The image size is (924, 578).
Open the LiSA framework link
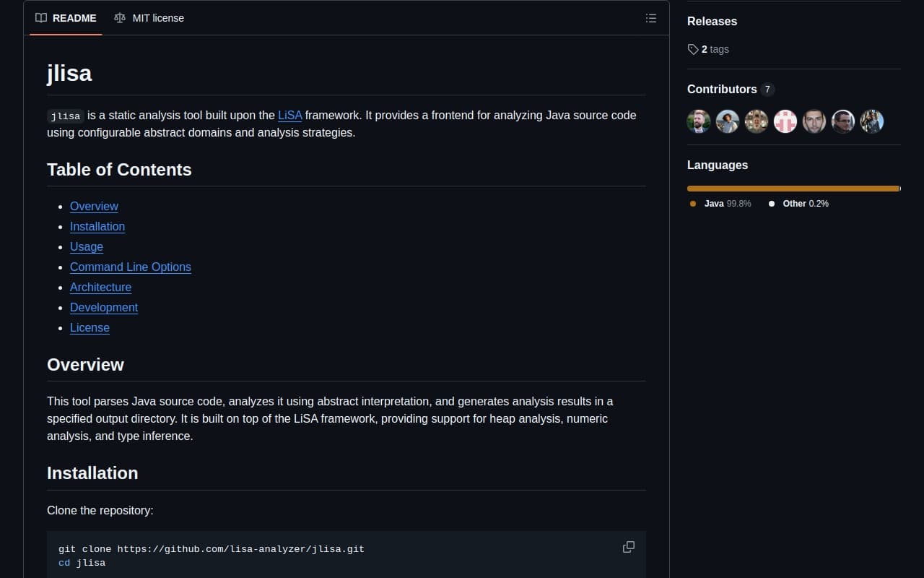(289, 115)
